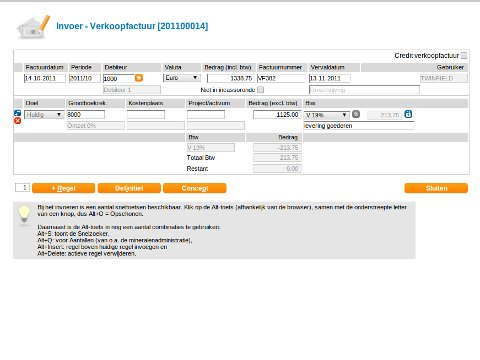Viewport: 480px width, 360px height.
Task: Click the Factuurdatum field 14.10.2011
Action: (x=45, y=78)
